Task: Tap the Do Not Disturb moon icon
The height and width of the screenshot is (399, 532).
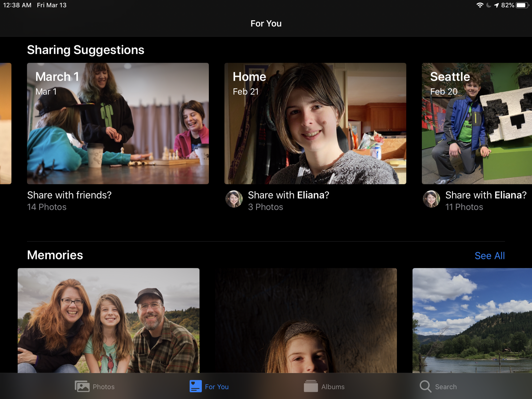Action: coord(489,5)
